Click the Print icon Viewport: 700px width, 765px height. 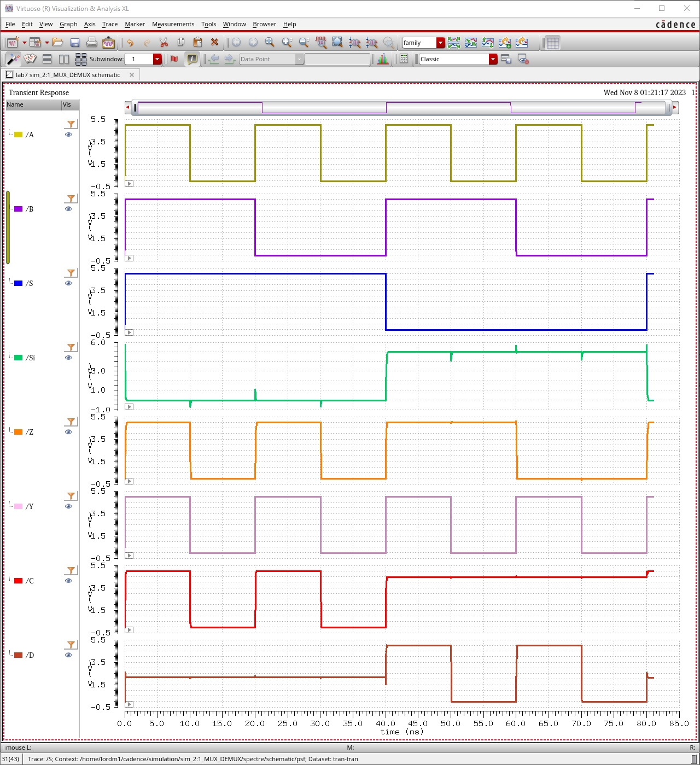coord(92,43)
